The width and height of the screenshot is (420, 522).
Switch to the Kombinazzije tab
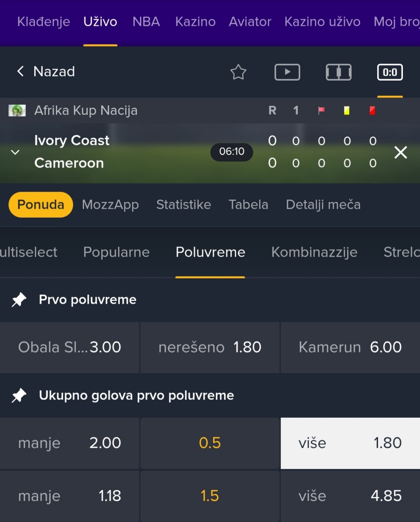tap(314, 252)
